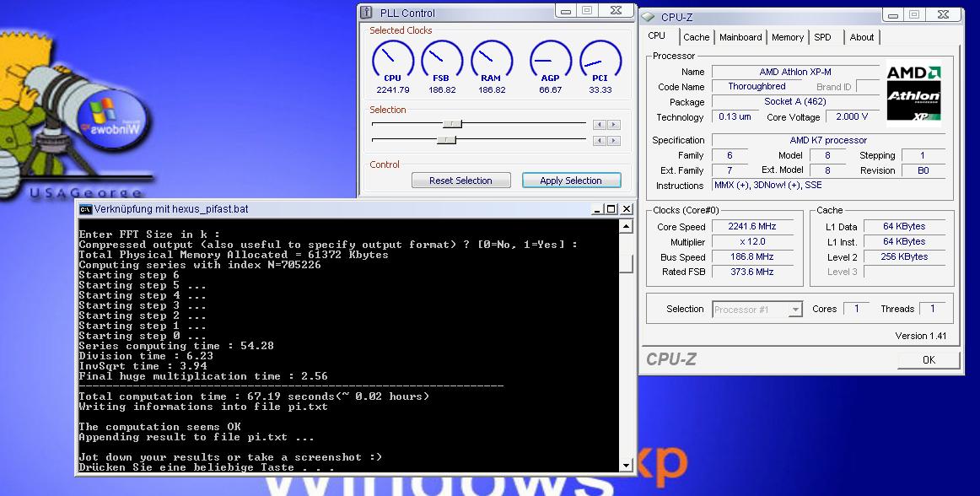Click the console scrollbar up arrow

626,226
